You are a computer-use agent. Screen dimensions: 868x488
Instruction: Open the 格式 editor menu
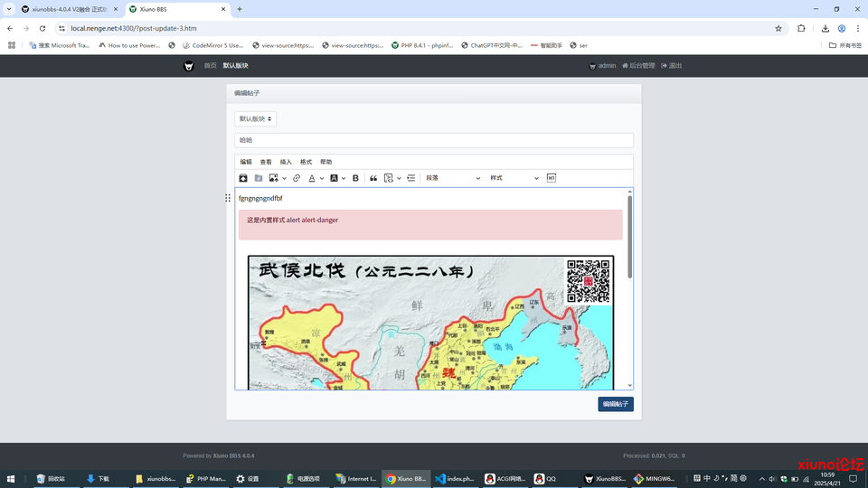(x=306, y=162)
